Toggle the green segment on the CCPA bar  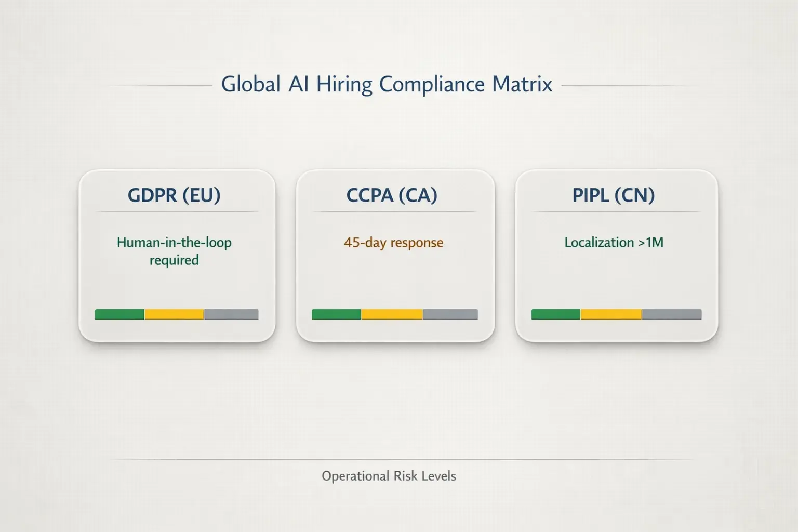(x=335, y=314)
